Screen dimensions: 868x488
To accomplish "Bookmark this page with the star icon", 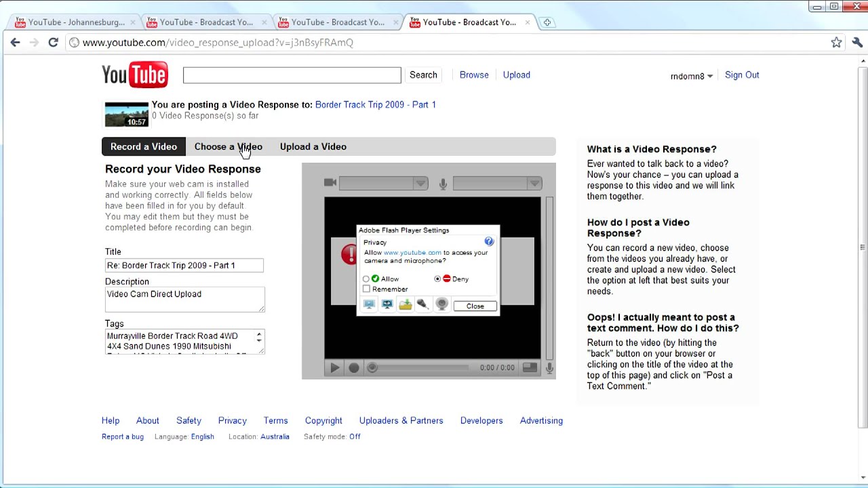I will (837, 42).
